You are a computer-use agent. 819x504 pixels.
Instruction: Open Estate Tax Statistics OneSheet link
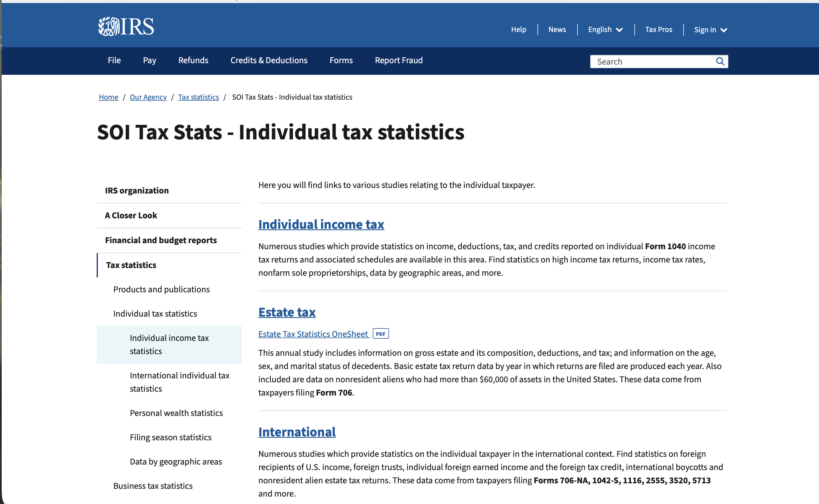[313, 334]
